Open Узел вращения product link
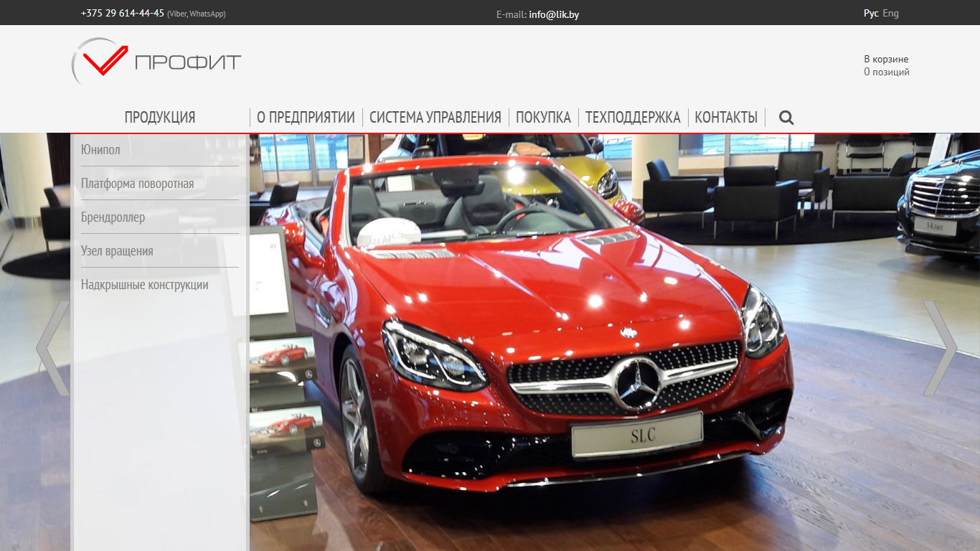980x551 pixels. pos(117,251)
